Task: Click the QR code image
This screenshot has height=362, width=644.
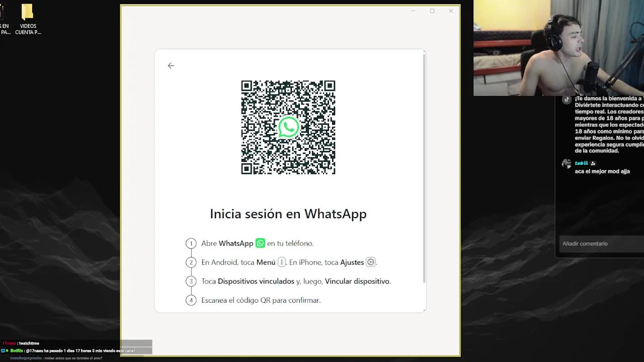Action: pyautogui.click(x=288, y=127)
